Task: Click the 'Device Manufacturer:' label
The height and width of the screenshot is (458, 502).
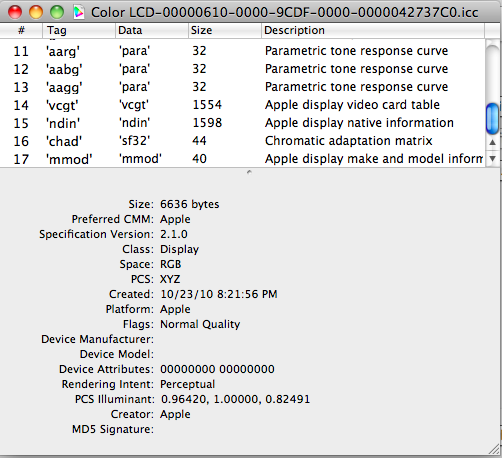Action: click(x=97, y=339)
